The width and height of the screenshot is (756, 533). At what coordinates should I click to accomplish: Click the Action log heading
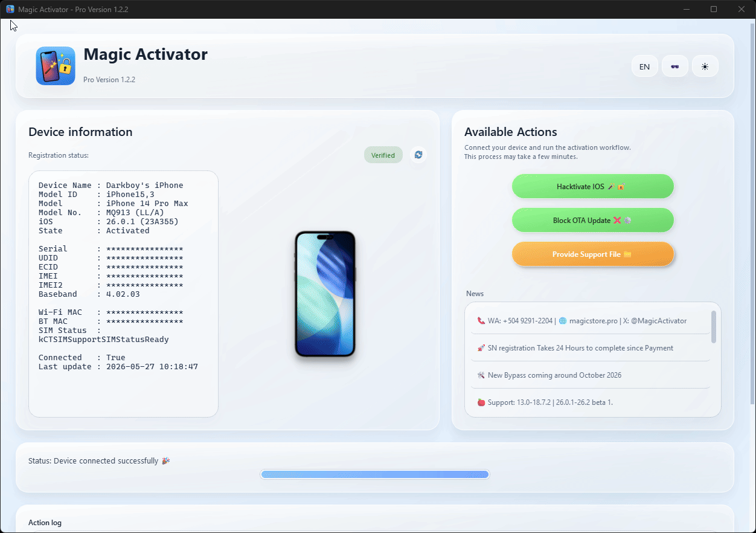pyautogui.click(x=45, y=523)
